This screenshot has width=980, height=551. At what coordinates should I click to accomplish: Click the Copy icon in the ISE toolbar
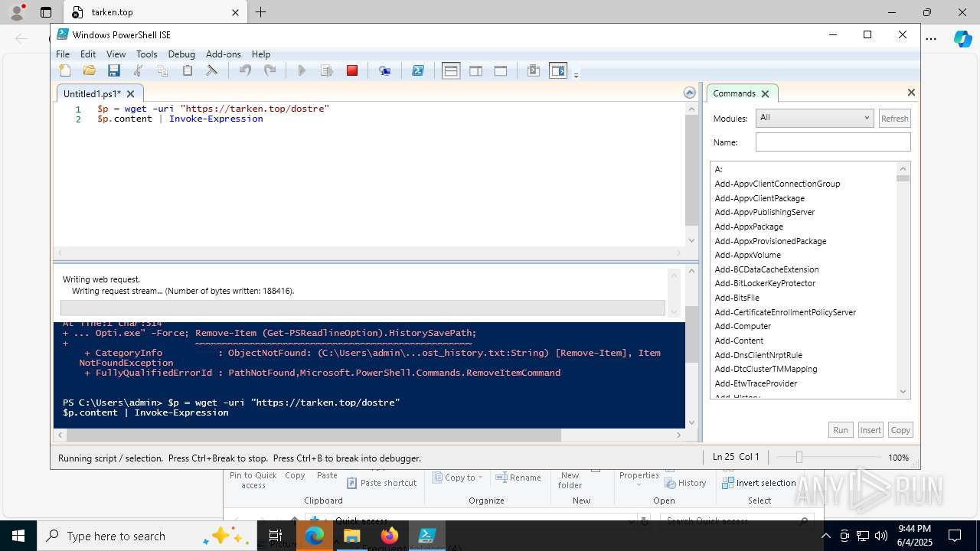(x=162, y=70)
